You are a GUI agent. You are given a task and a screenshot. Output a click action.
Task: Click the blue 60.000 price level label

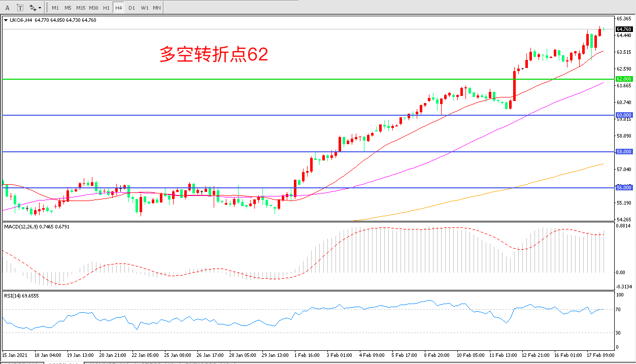tap(624, 115)
